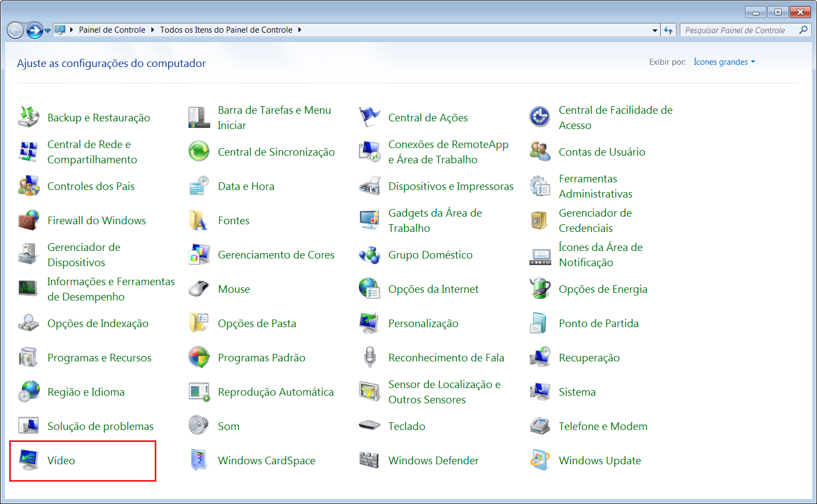The height and width of the screenshot is (504, 817).
Task: Click the Telefone e Modem icon
Action: (540, 426)
